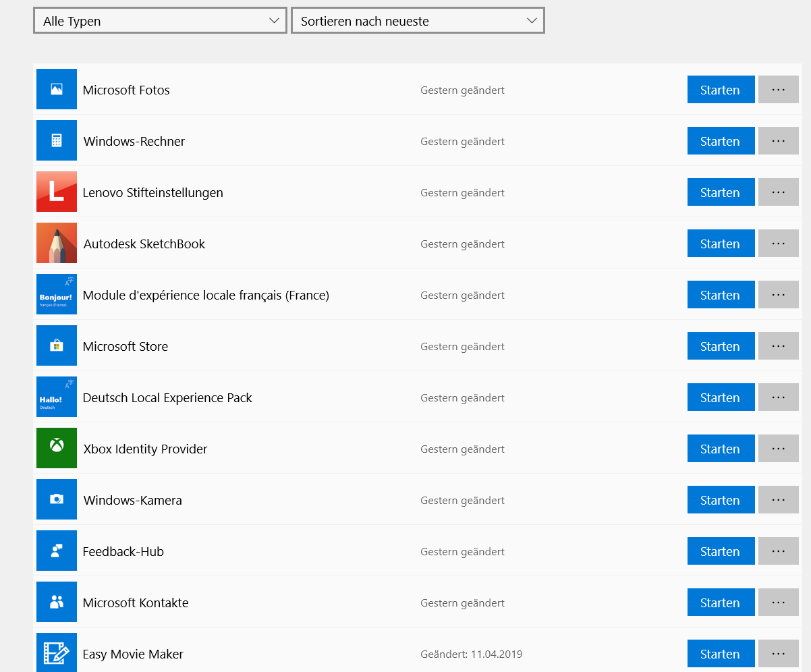
Task: Select the 'Microsoft Fotos' app name
Action: 126,90
